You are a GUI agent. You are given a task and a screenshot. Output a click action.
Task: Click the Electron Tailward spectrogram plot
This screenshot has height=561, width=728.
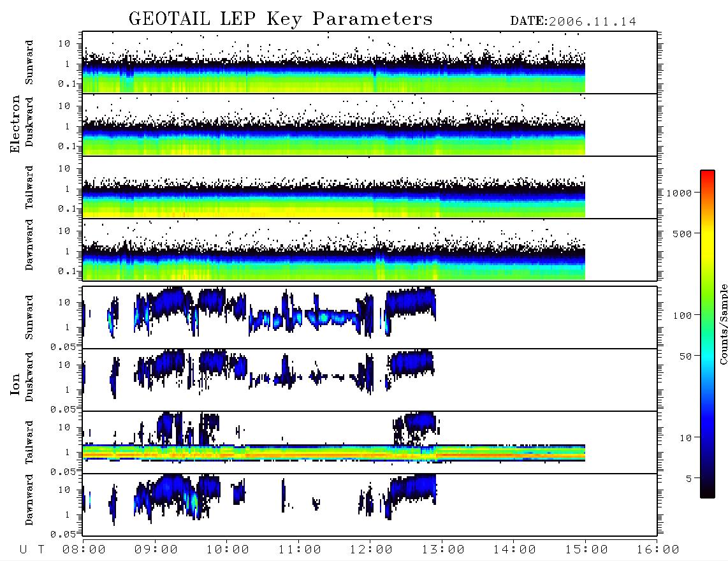(370, 187)
